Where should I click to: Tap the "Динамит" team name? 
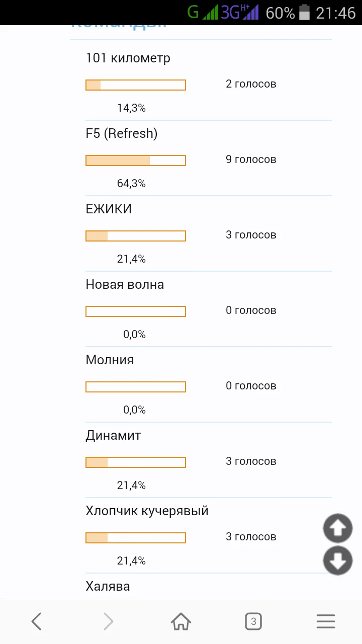[x=113, y=436]
